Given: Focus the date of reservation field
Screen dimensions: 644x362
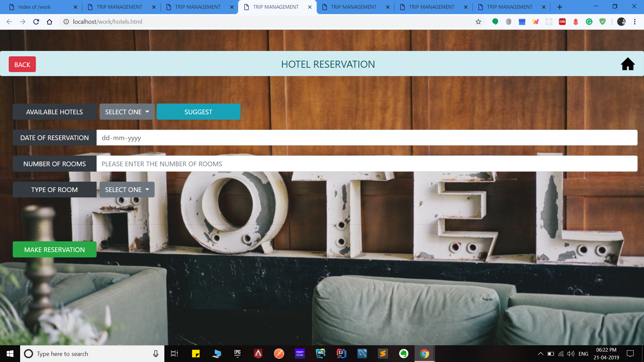Looking at the screenshot, I should 367,138.
